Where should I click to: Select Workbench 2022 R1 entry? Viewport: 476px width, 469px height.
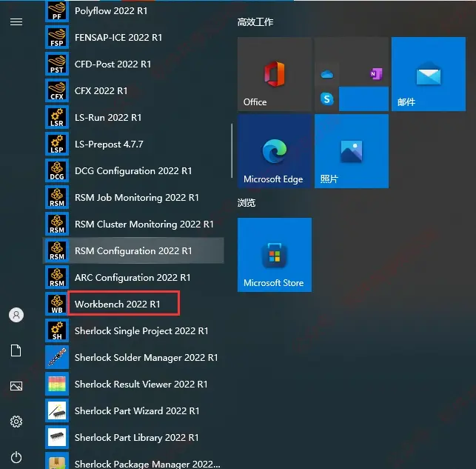118,304
